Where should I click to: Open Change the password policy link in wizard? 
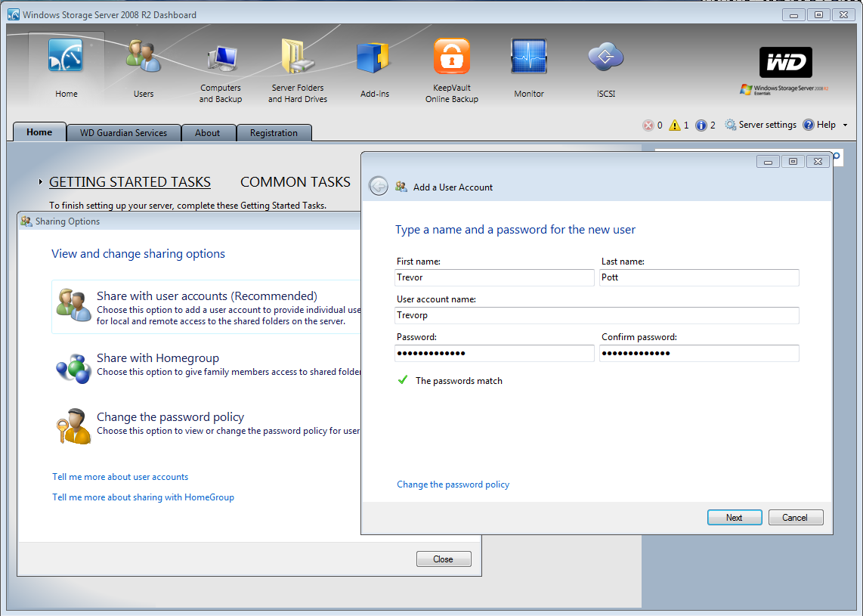point(453,484)
